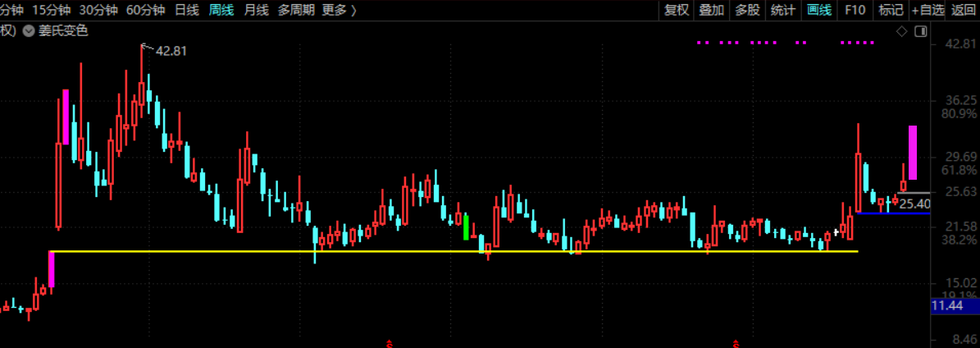Click the 29.69 price axis value

[963, 157]
